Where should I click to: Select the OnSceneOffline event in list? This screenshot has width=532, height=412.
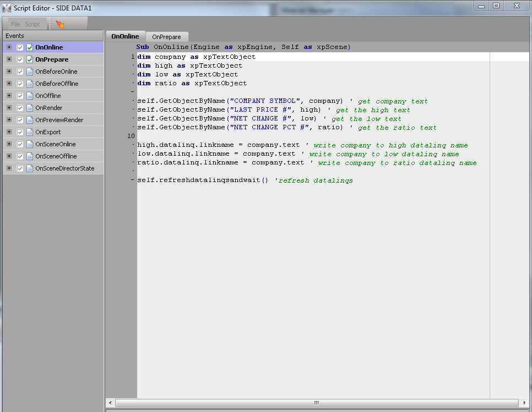tap(56, 157)
